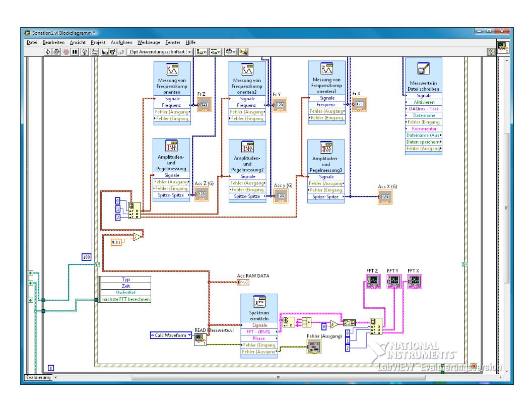Select Messwerte in Datei schreiben icon
The width and height of the screenshot is (532, 411).
[x=423, y=69]
